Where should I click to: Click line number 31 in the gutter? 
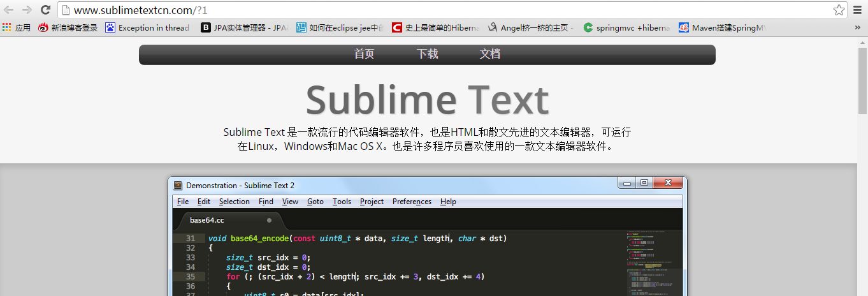click(190, 238)
